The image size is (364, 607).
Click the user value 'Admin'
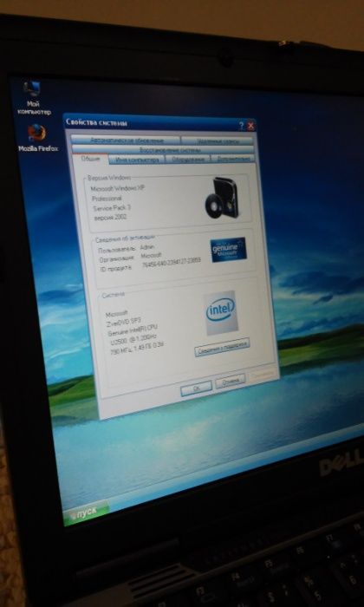point(147,246)
